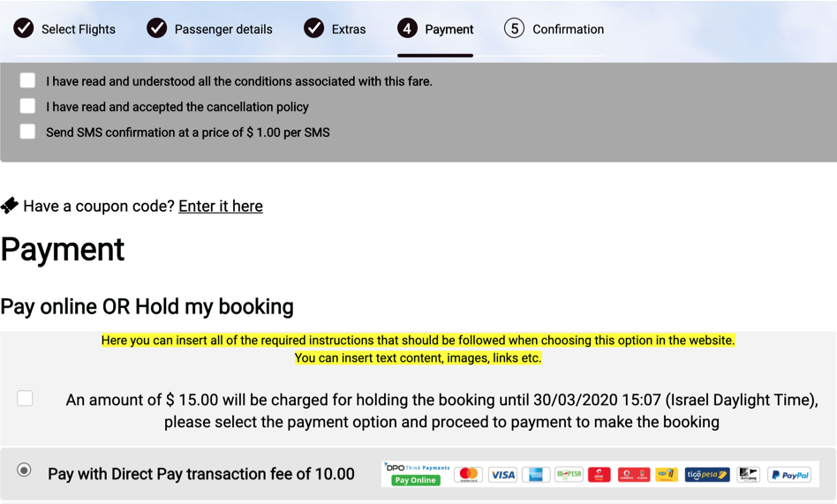This screenshot has height=504, width=837.
Task: Click the Confirmation step number five
Action: 514,28
